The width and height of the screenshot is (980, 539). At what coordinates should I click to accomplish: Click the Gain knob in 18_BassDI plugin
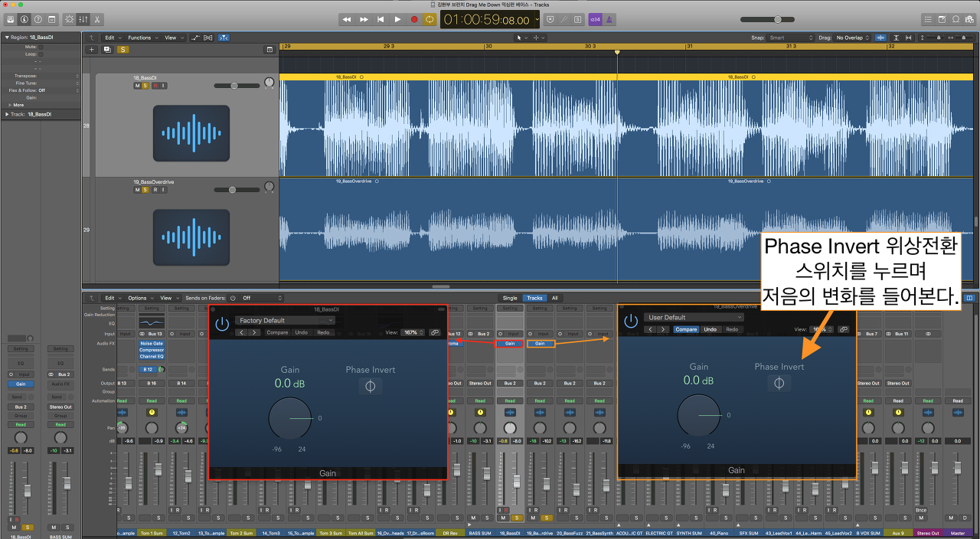click(x=291, y=419)
